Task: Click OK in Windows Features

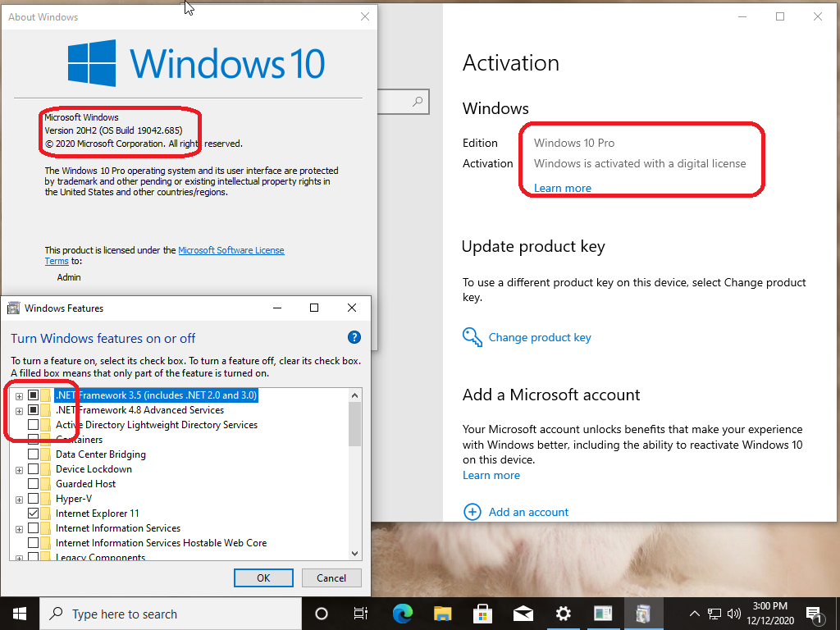Action: [x=263, y=578]
